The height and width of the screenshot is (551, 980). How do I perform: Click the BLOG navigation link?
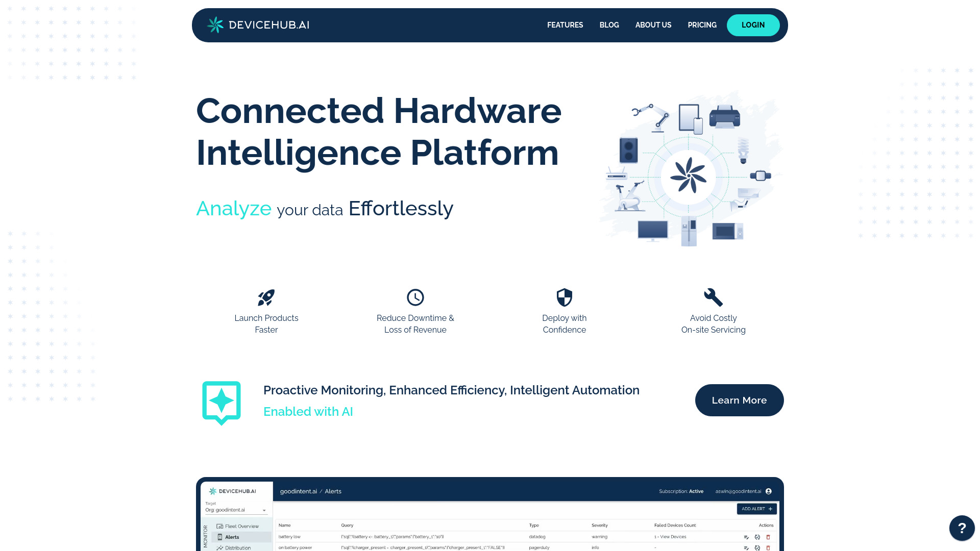coord(609,25)
